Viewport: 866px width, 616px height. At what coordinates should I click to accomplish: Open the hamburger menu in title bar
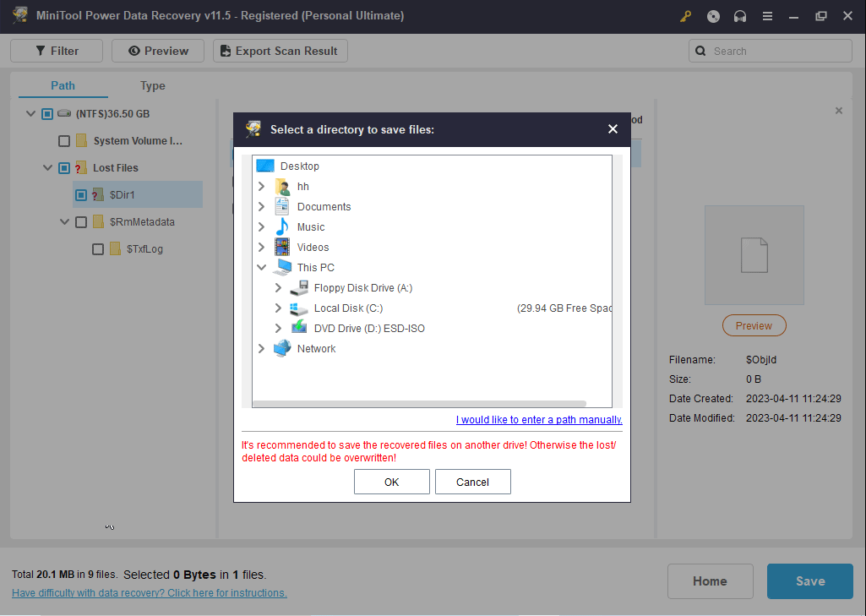[x=767, y=16]
